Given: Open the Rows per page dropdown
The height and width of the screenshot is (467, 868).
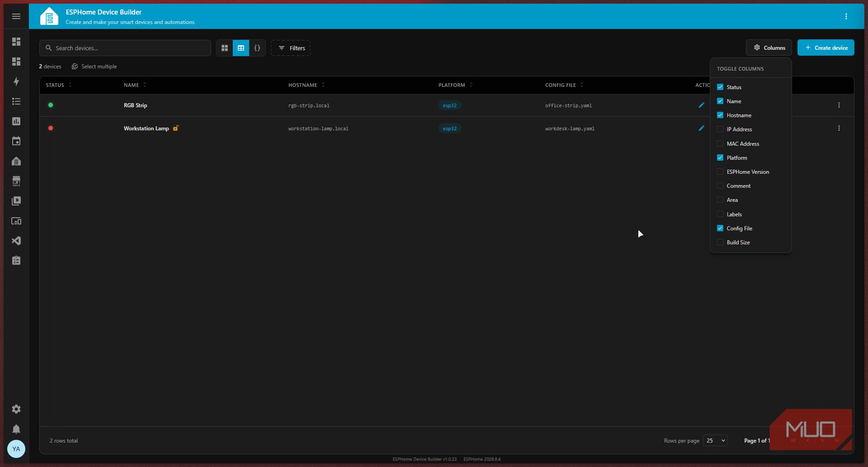Looking at the screenshot, I should (715, 440).
